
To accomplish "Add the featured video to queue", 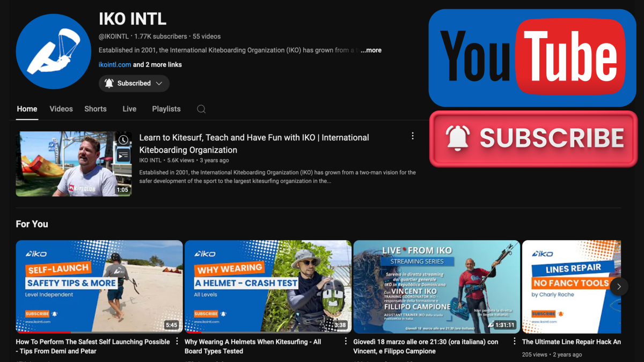I will (x=123, y=156).
